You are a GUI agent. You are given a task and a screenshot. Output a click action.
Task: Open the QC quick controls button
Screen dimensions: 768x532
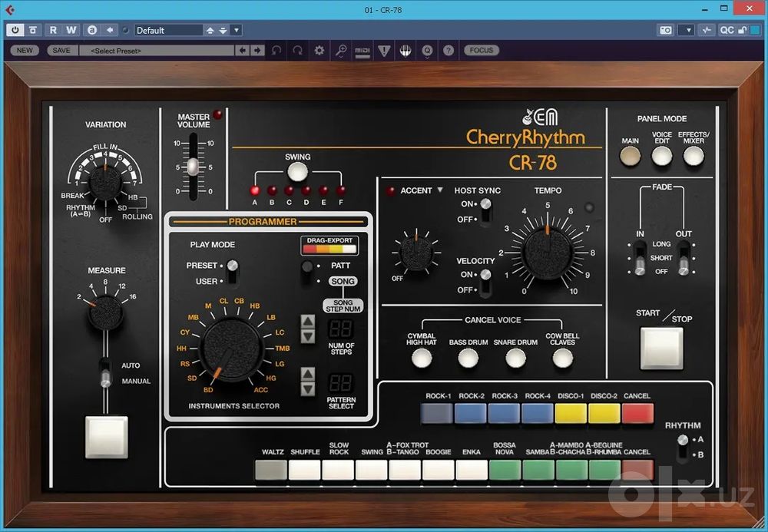coord(727,31)
